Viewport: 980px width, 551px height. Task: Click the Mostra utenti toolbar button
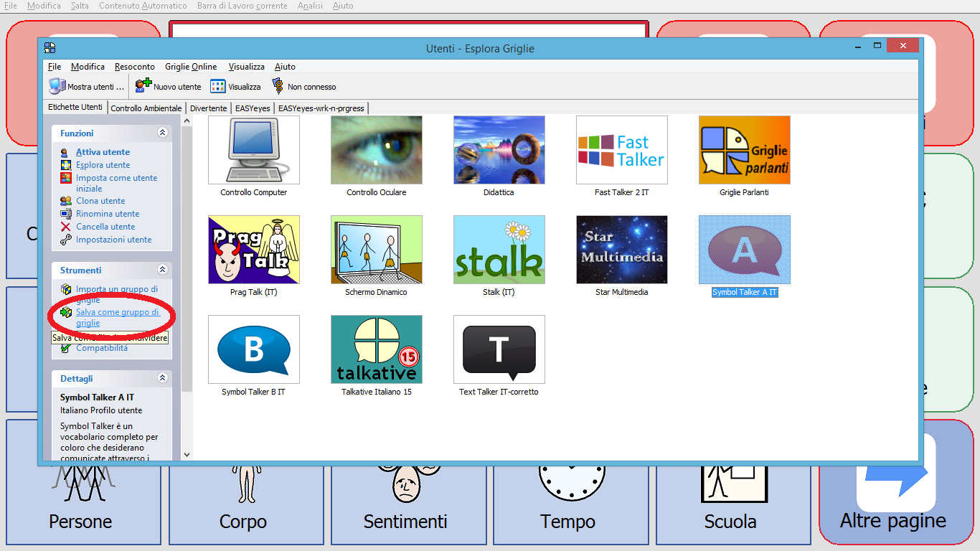pos(87,87)
